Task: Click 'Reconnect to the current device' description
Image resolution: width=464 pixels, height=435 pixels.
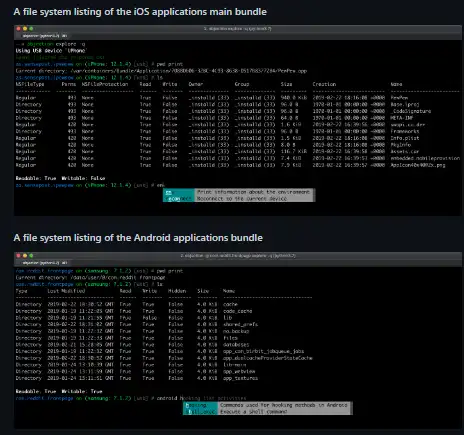Action: click(241, 199)
